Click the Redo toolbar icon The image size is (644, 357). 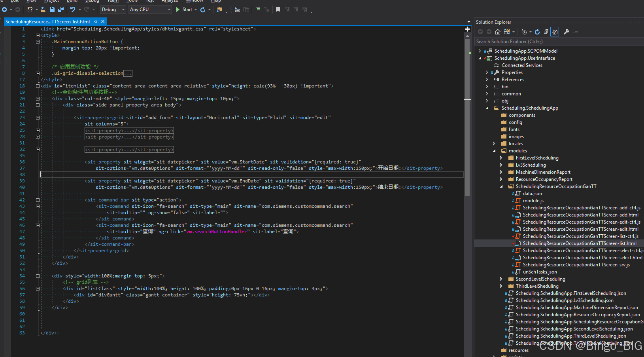(87, 9)
